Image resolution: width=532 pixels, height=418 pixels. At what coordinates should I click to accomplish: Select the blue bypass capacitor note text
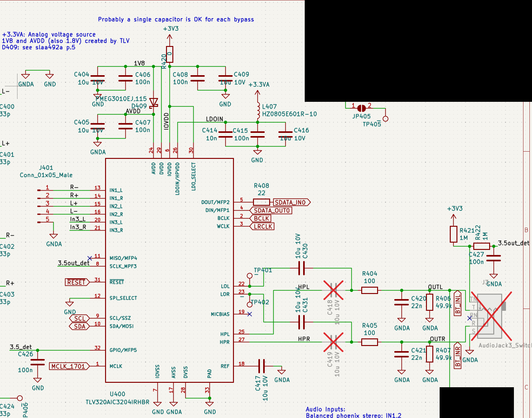pos(176,19)
